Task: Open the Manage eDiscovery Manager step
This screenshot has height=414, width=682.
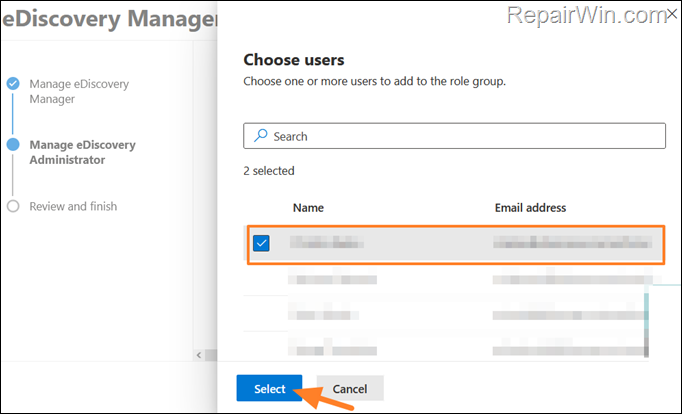Action: pos(79,91)
